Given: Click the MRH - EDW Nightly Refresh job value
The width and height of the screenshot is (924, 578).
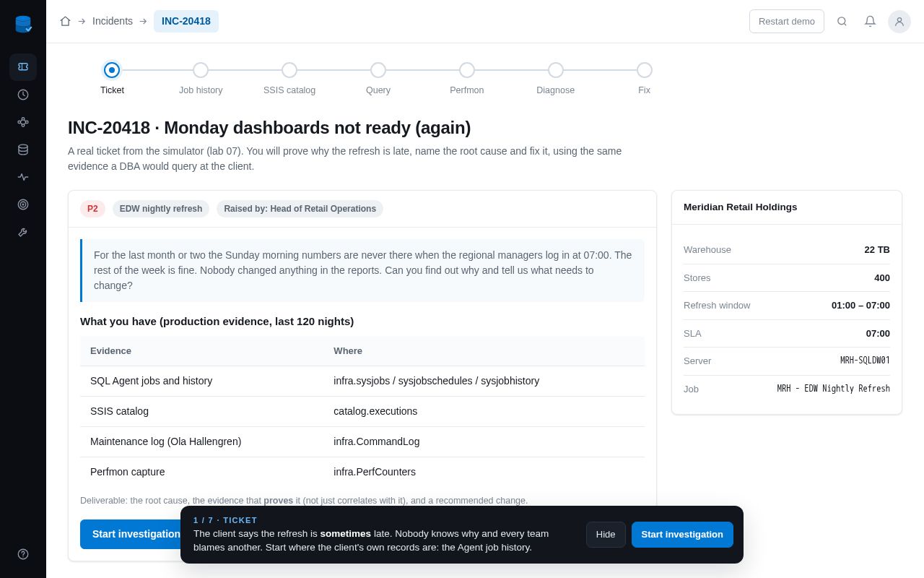Looking at the screenshot, I should pyautogui.click(x=833, y=389).
